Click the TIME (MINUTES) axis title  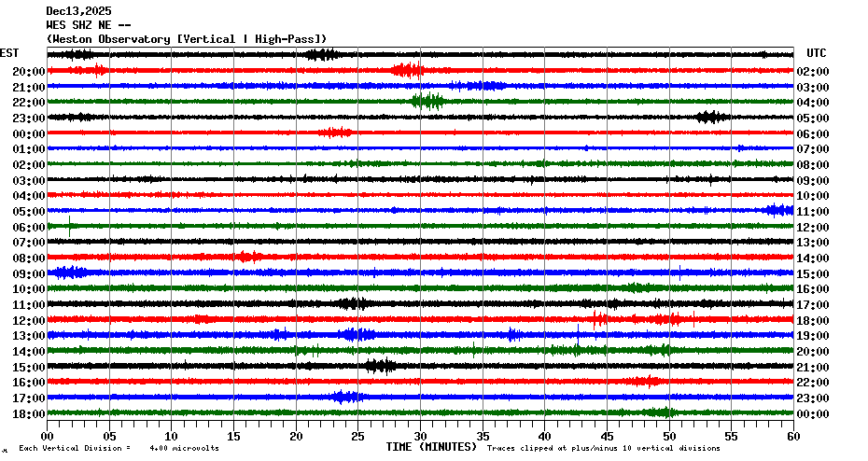[431, 447]
